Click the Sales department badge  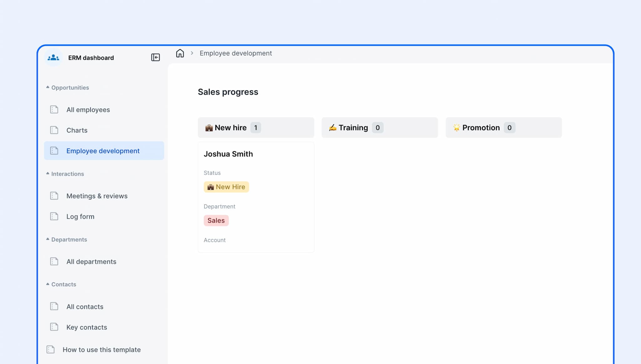pyautogui.click(x=216, y=220)
